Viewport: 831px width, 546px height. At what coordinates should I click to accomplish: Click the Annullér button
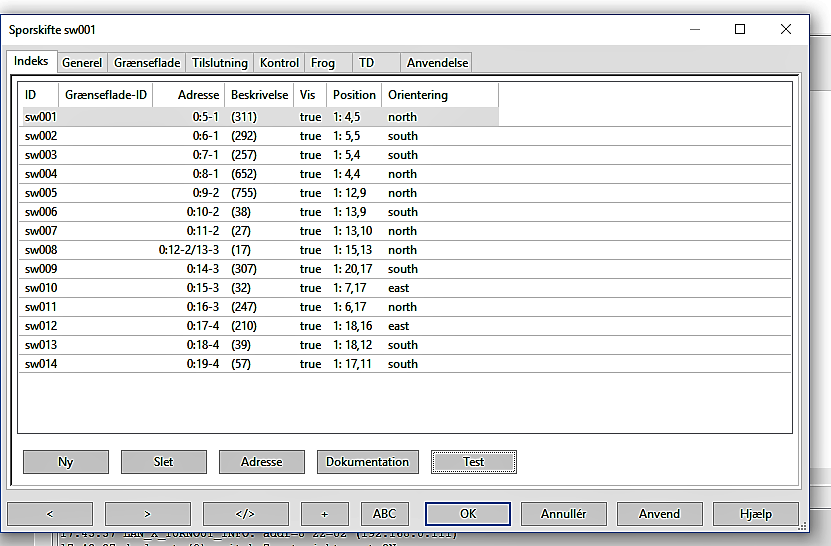pos(564,514)
